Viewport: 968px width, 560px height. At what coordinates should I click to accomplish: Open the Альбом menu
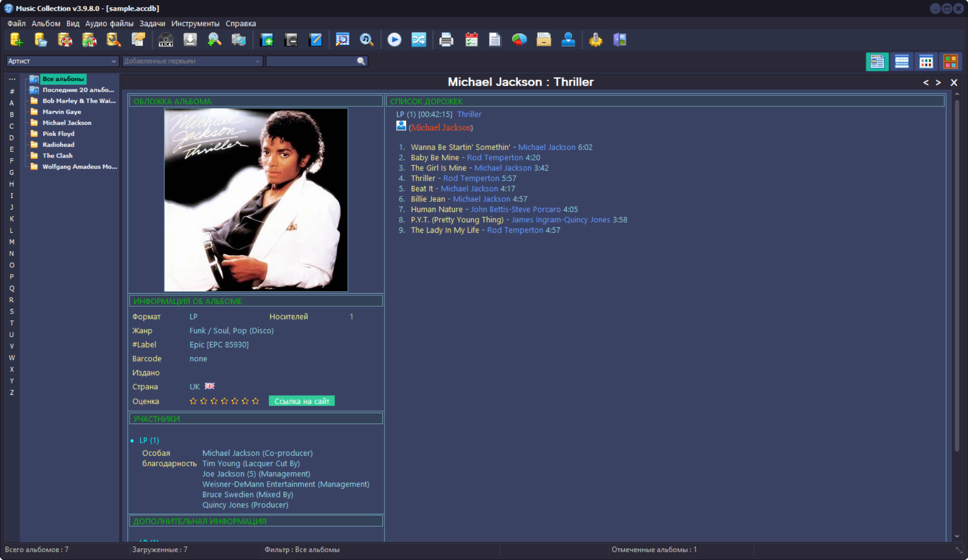pyautogui.click(x=46, y=24)
